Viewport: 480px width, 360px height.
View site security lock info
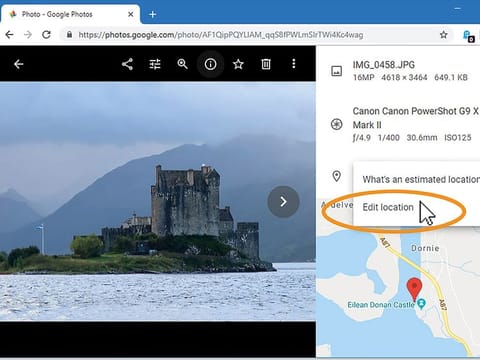pyautogui.click(x=69, y=35)
